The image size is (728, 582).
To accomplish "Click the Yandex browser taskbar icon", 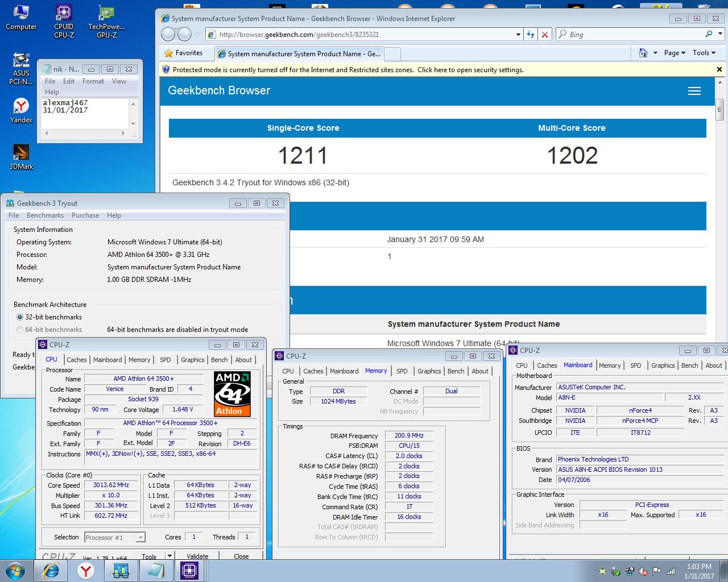I will click(x=86, y=571).
